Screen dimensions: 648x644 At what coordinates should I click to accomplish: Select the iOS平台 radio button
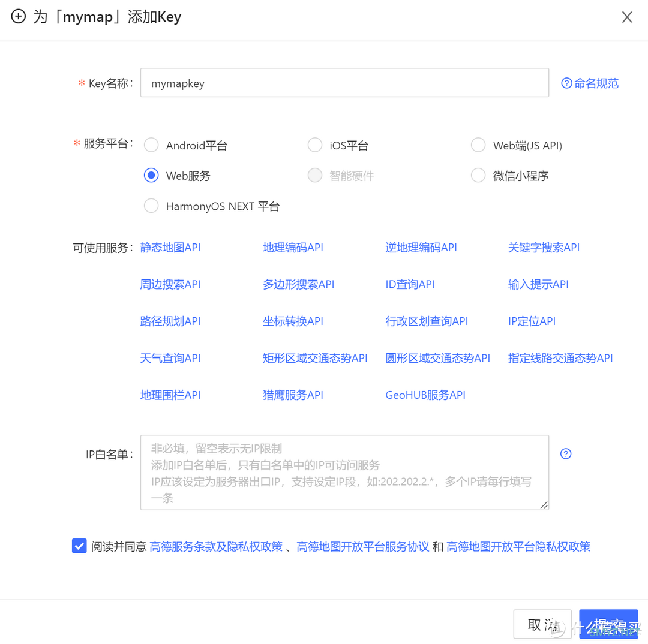(x=315, y=145)
